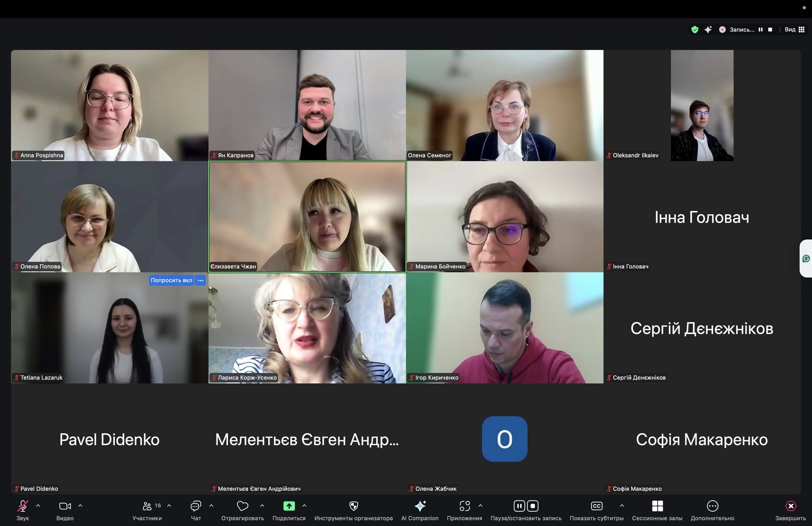Expand share options arrow beside Share
This screenshot has height=526, width=812.
304,506
